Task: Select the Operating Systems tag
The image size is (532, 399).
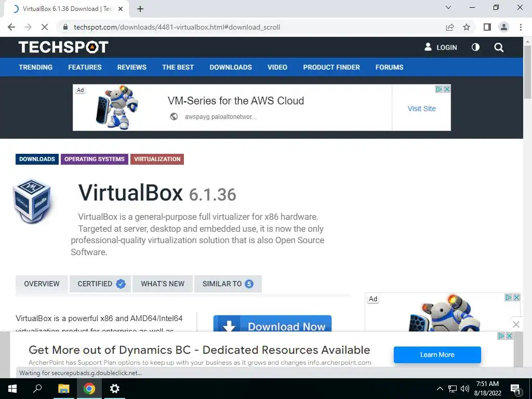Action: (95, 159)
